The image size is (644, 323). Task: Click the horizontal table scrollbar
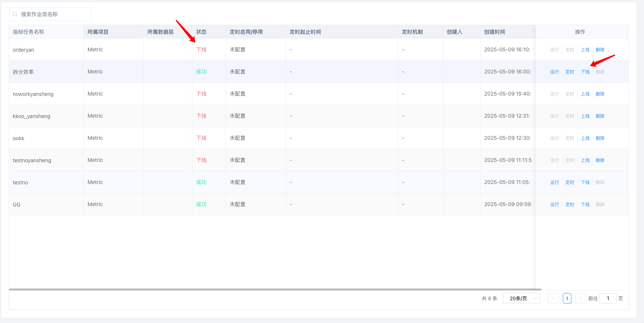point(275,289)
